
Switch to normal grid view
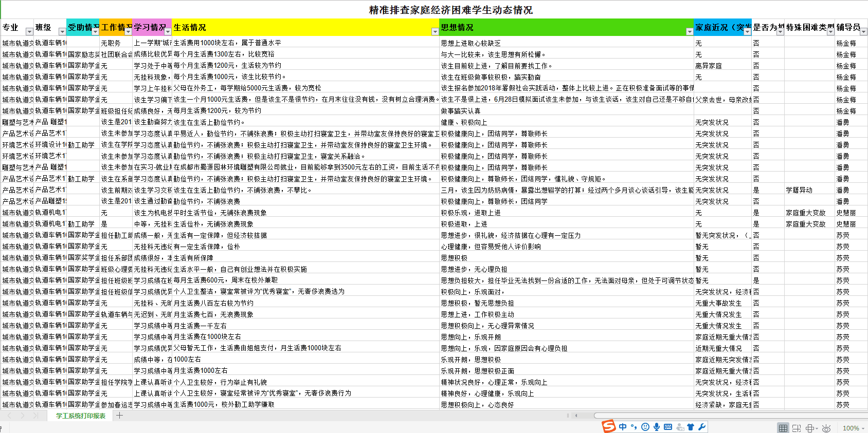tap(783, 428)
